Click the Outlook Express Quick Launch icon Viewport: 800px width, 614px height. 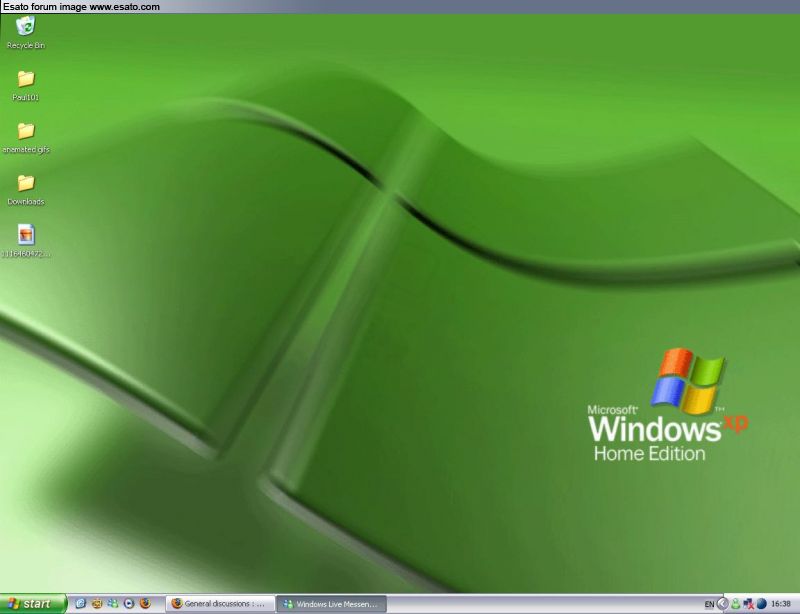(96, 604)
